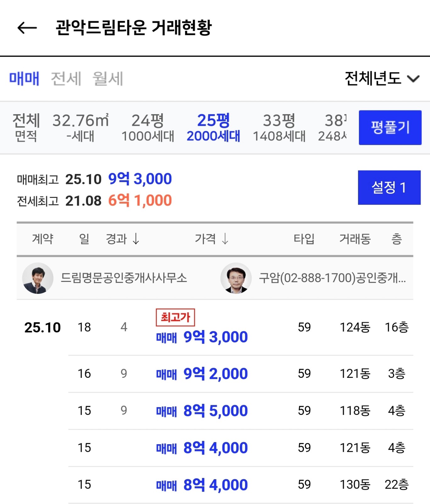Select the 33평 1408세대 size filter

click(279, 128)
